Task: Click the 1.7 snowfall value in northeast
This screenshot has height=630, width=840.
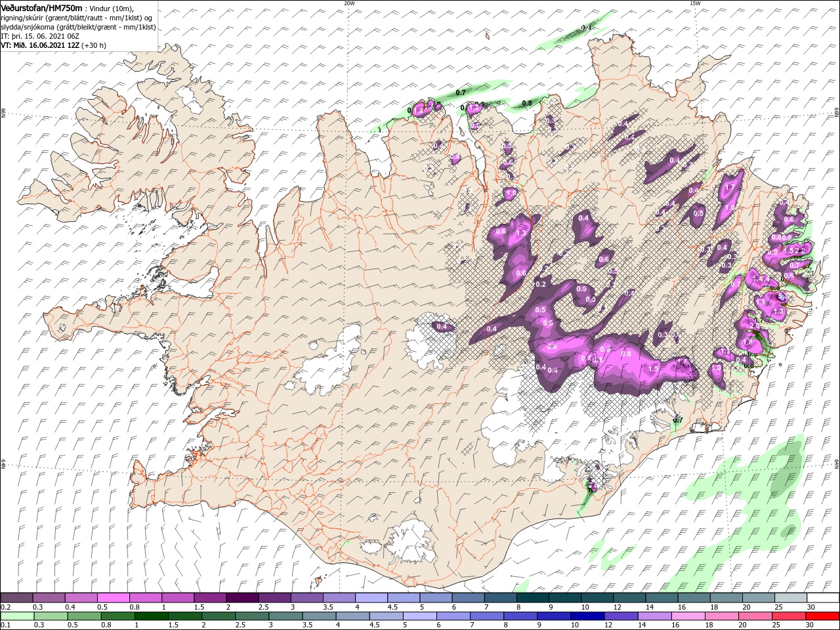Action: point(729,187)
